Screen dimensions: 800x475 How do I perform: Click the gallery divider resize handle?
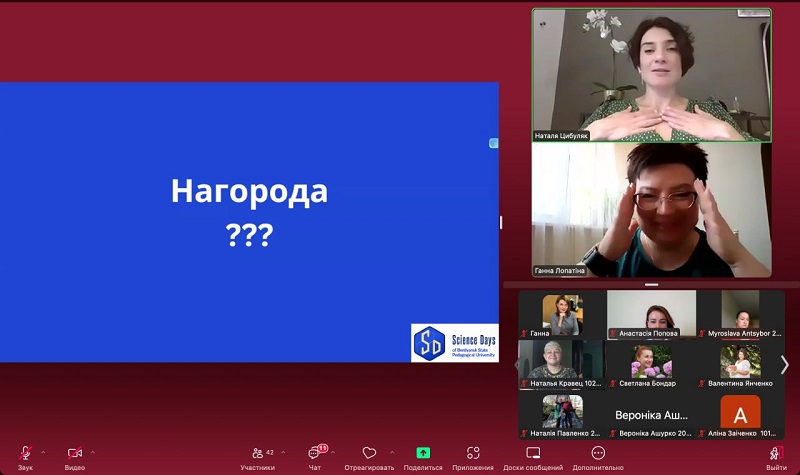coord(651,285)
